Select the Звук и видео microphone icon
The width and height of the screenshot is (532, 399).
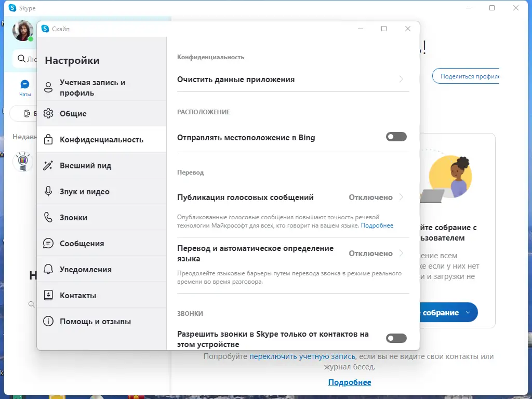tap(48, 191)
